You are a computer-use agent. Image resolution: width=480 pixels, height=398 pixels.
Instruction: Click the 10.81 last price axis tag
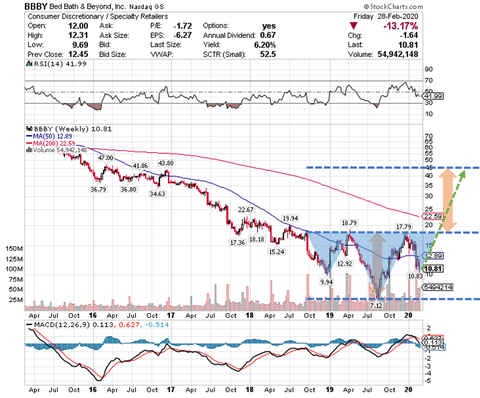[x=433, y=269]
